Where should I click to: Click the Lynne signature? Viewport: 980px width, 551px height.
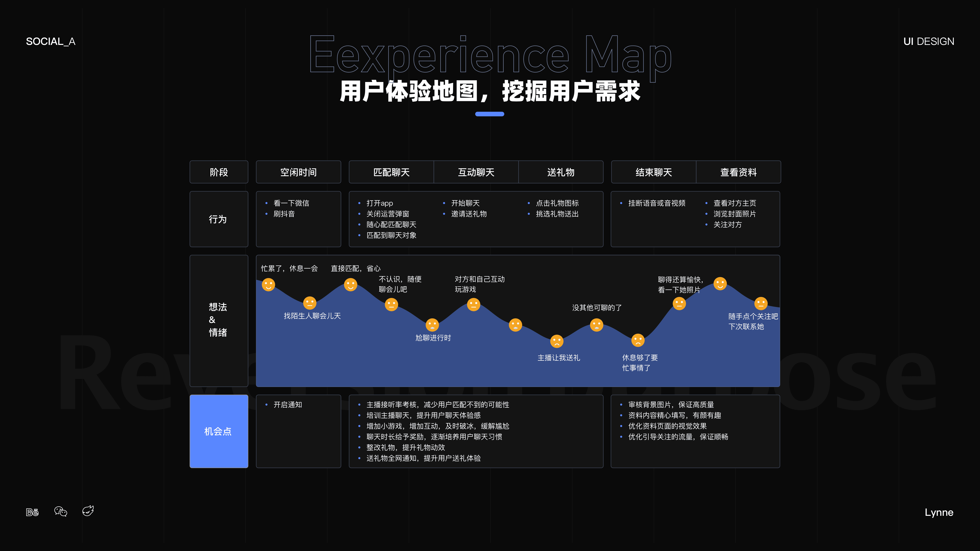[939, 512]
